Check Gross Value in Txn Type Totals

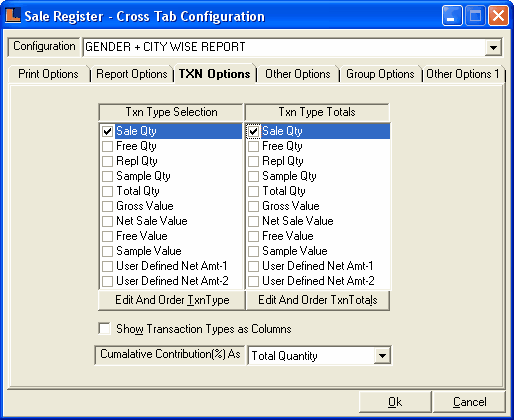[253, 206]
